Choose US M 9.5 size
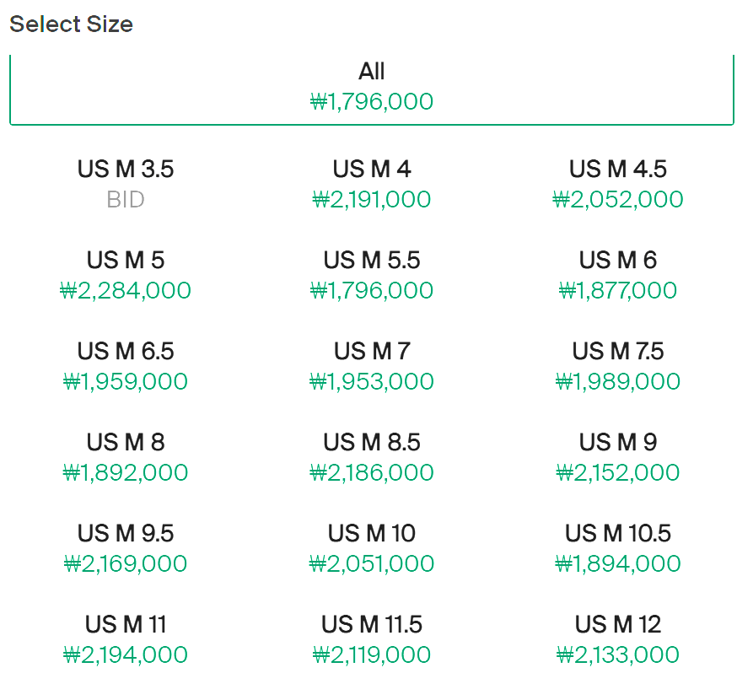 click(x=126, y=548)
